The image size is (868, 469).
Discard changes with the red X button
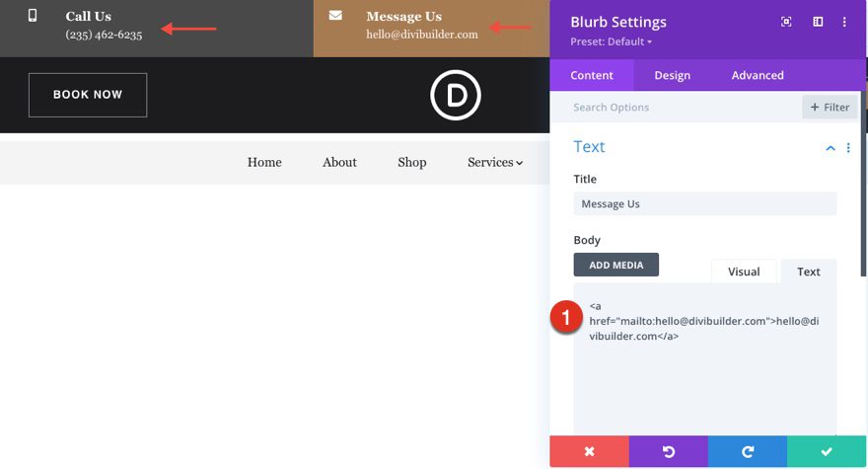[589, 451]
